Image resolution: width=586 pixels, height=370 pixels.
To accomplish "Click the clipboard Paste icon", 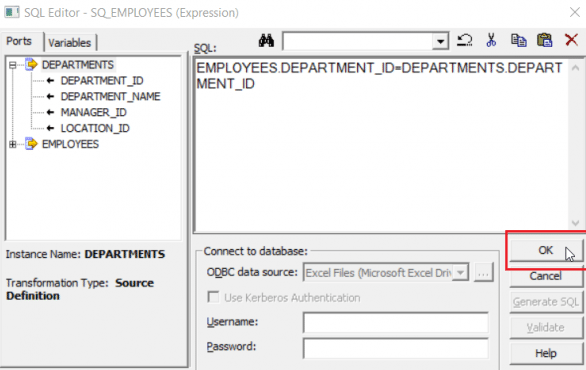I will (x=545, y=40).
